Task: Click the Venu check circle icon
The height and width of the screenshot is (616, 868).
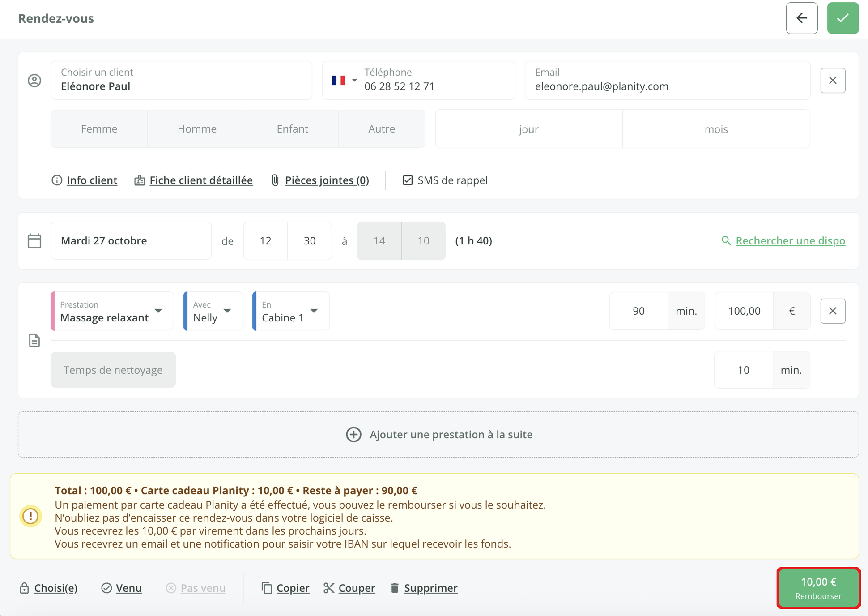Action: pyautogui.click(x=106, y=588)
